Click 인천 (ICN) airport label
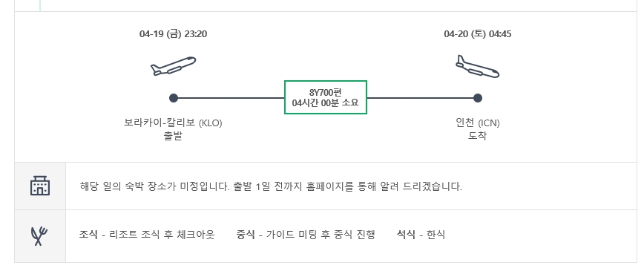The height and width of the screenshot is (277, 644). (x=478, y=123)
